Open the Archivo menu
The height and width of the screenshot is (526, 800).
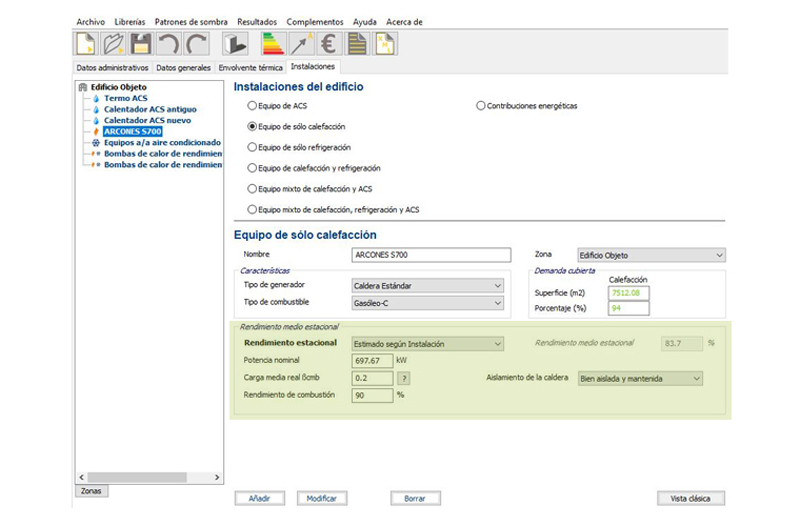pyautogui.click(x=90, y=22)
